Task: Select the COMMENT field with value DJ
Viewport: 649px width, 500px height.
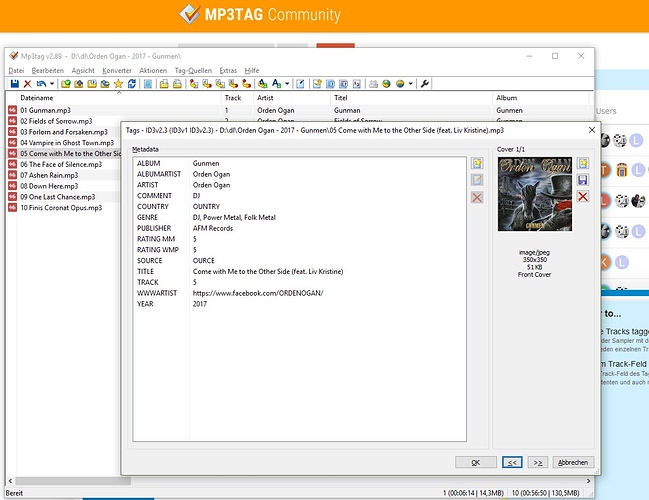Action: [x=299, y=196]
